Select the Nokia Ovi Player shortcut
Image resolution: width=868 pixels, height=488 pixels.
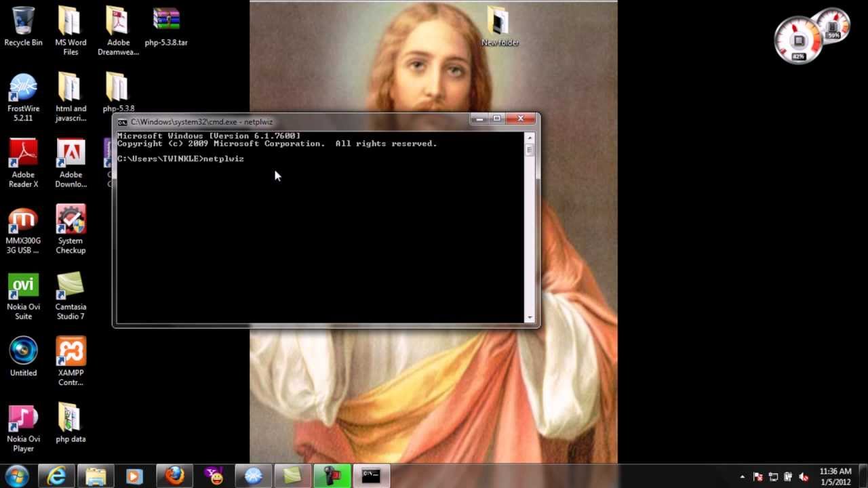(x=23, y=428)
